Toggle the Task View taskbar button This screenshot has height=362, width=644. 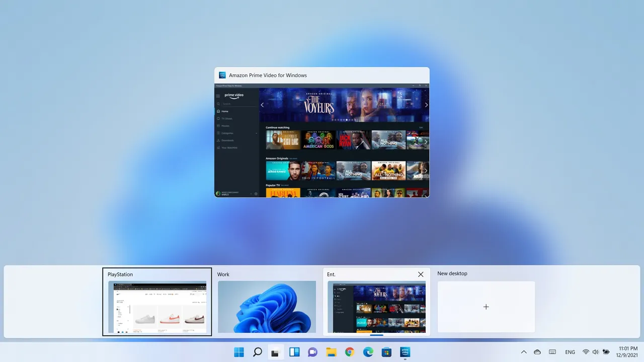pyautogui.click(x=275, y=352)
